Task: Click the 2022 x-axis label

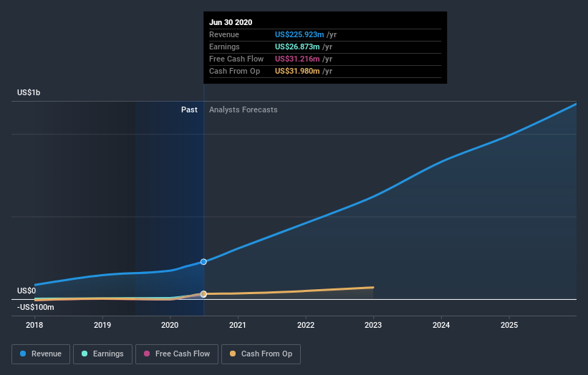Action: point(306,325)
